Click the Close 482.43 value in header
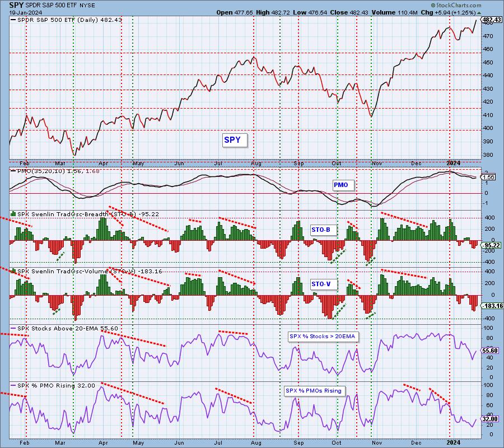The width and height of the screenshot is (504, 448). tap(349, 12)
